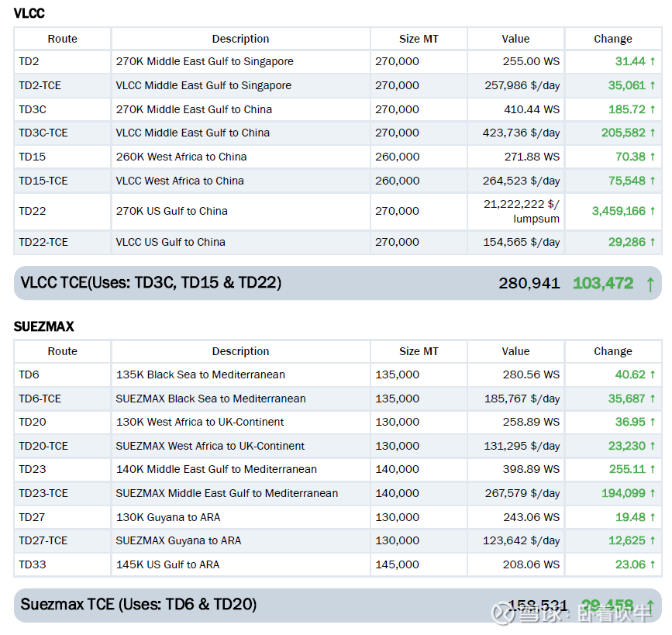
Task: Click the up arrow in the TD33 row
Action: tap(653, 565)
